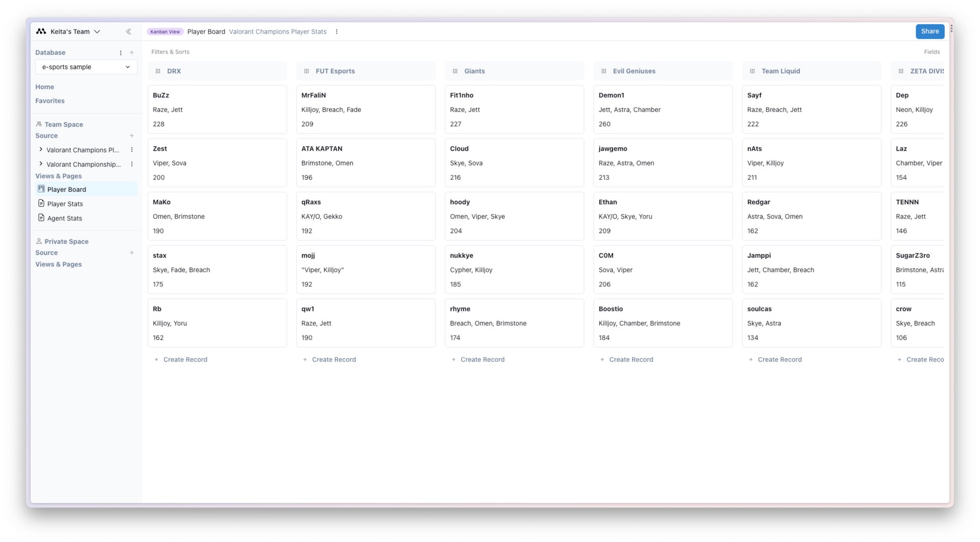Open the hoody player card
This screenshot has width=980, height=542.
coord(514,216)
